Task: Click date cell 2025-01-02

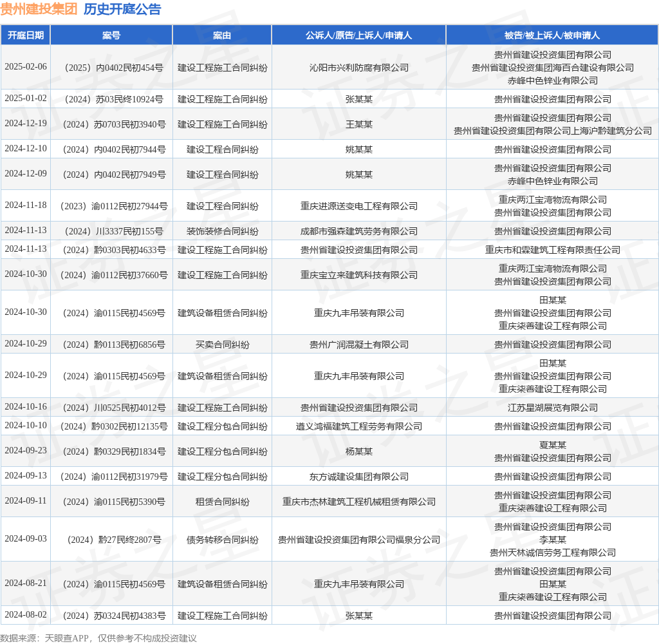Action: click(26, 99)
